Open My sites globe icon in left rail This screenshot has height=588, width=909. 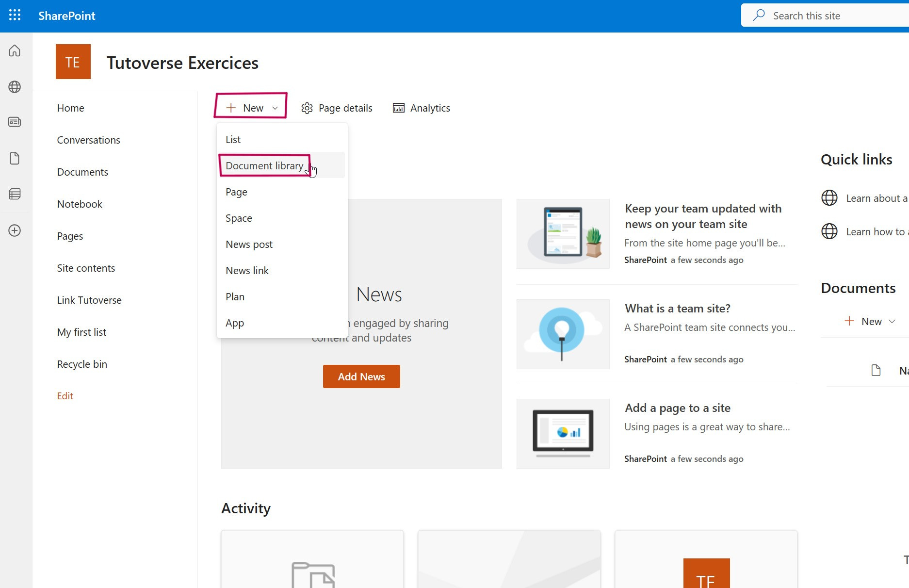point(15,87)
